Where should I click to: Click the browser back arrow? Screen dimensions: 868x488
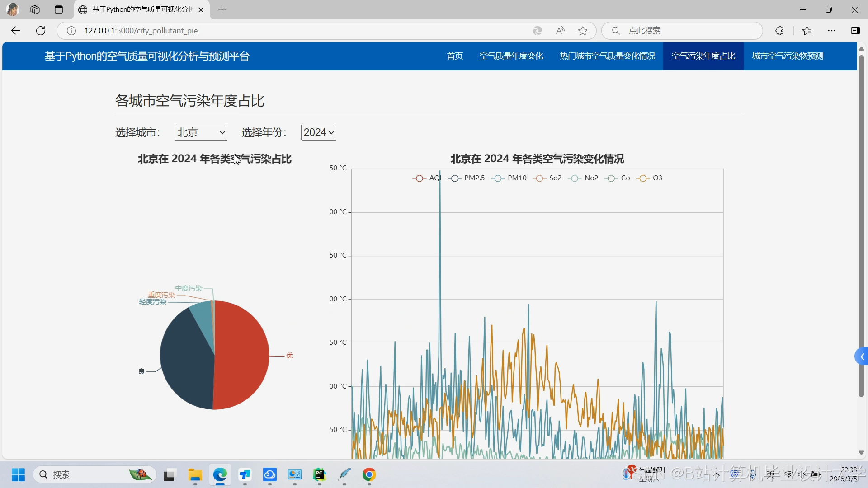point(16,31)
